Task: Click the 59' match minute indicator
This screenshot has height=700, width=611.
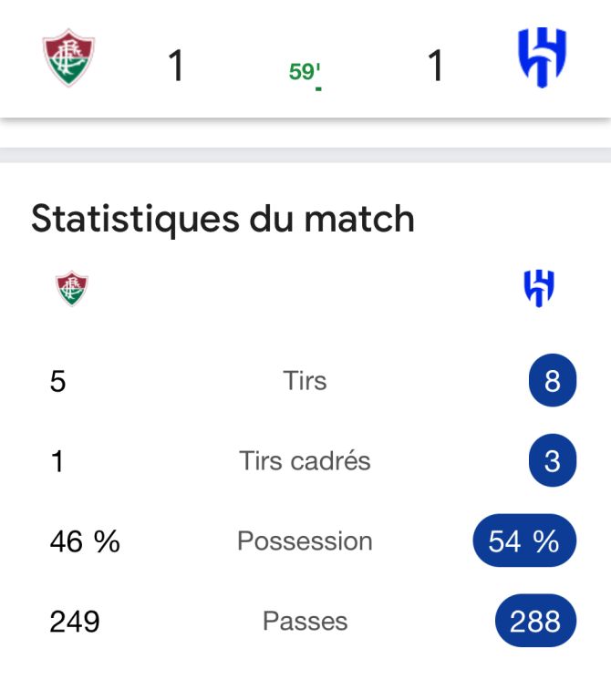Action: pos(305,72)
